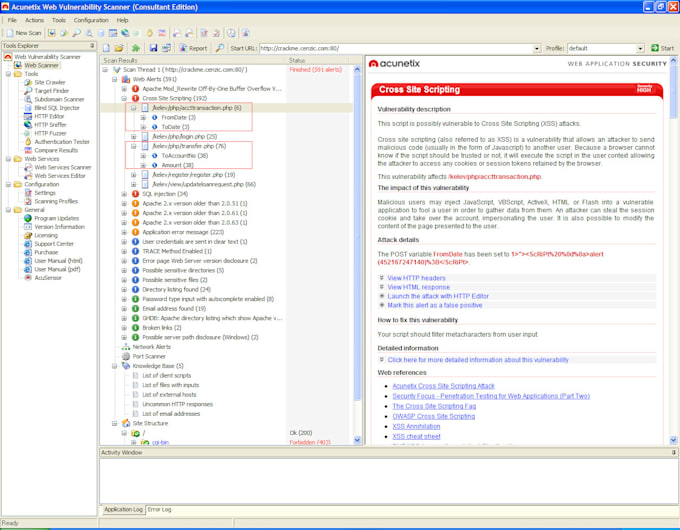Expand Application error message (223) node
Screen dimensions: 680x530
tap(124, 232)
